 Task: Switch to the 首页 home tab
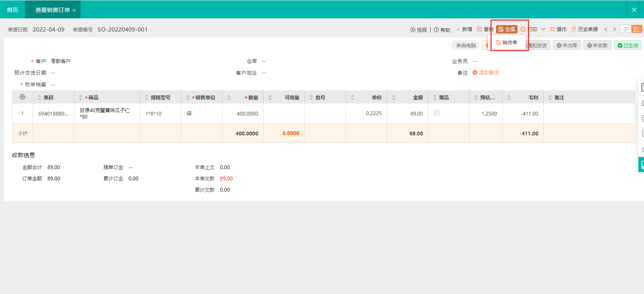pos(12,10)
